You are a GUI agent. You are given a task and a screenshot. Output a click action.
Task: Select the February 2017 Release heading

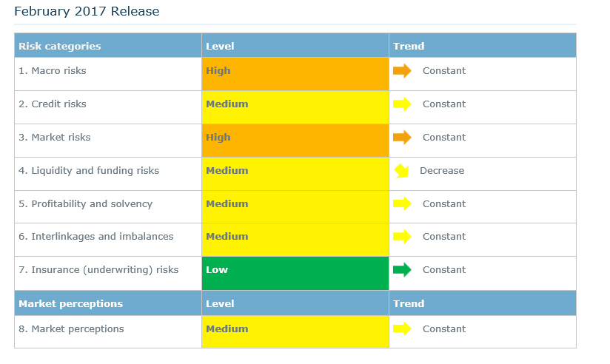point(87,12)
